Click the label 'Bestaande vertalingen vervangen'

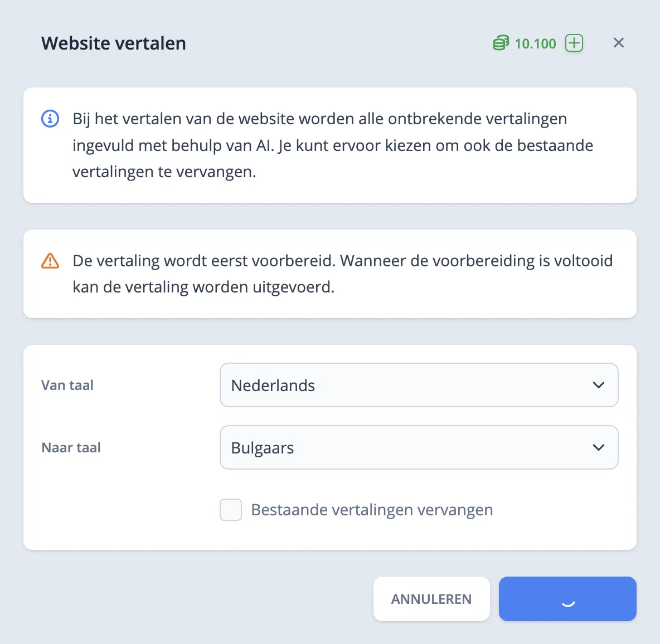pyautogui.click(x=371, y=510)
